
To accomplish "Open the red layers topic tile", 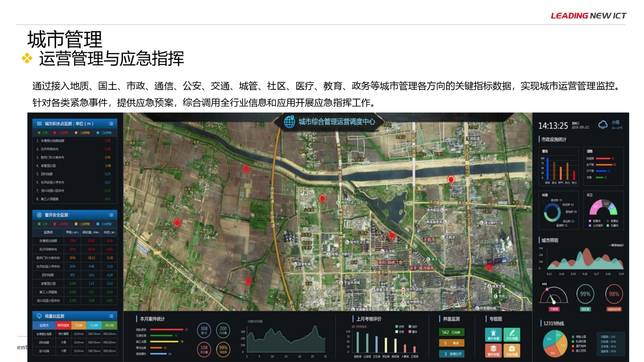I will (x=493, y=350).
